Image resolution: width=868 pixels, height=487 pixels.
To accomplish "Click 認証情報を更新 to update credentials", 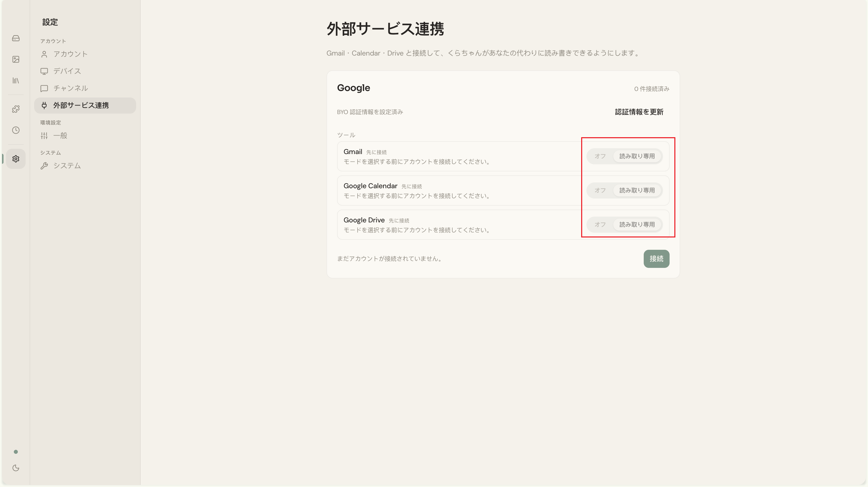I will [639, 112].
